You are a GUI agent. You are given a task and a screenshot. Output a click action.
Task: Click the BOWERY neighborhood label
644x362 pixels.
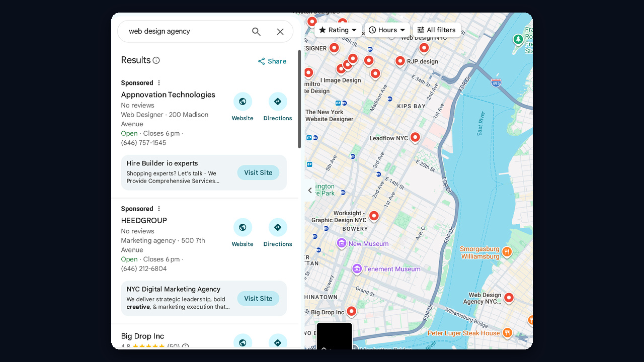tap(355, 229)
